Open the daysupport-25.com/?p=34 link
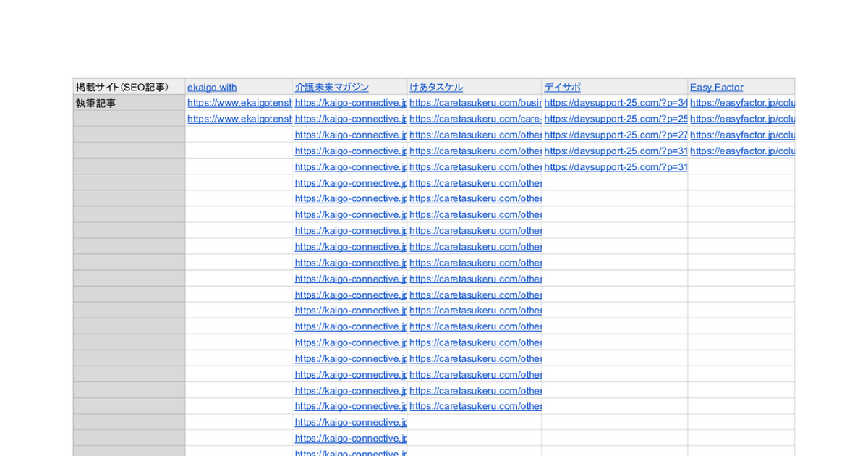 tap(616, 103)
